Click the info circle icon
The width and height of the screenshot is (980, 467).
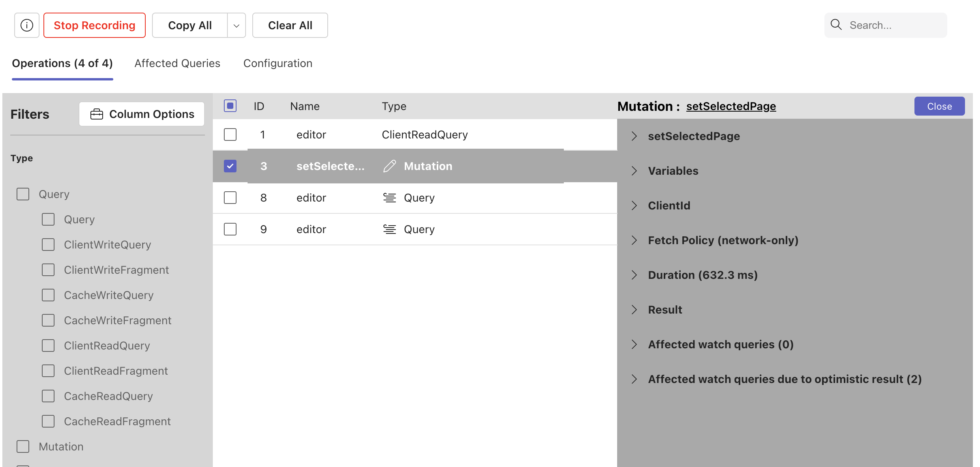point(26,25)
